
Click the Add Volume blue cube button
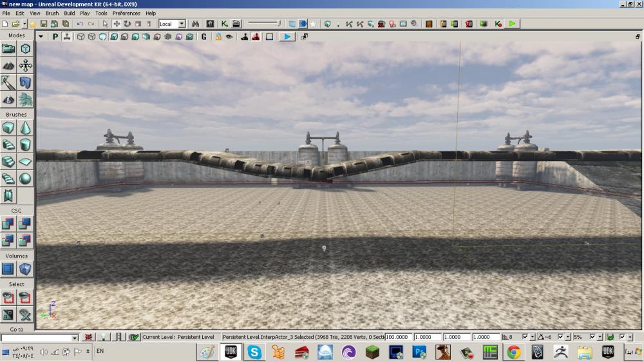pos(25,269)
